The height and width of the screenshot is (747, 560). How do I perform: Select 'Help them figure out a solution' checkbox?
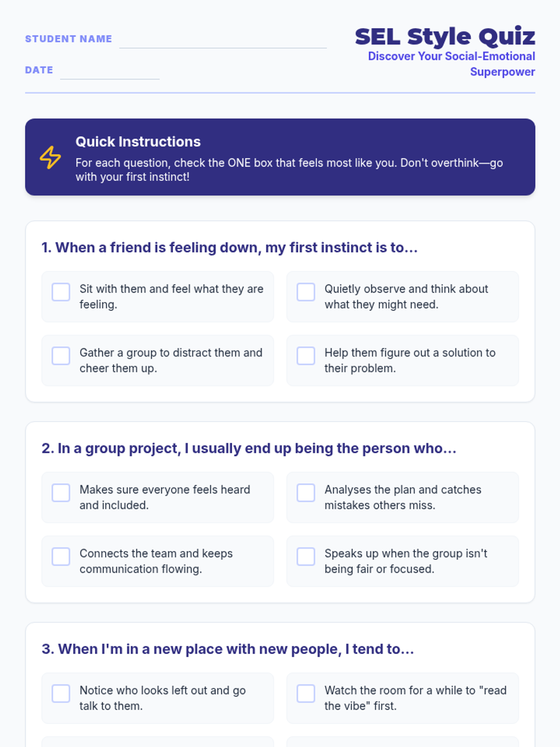click(306, 356)
